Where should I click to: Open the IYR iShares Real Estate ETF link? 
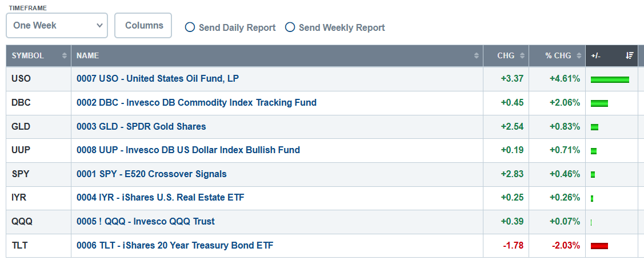161,198
